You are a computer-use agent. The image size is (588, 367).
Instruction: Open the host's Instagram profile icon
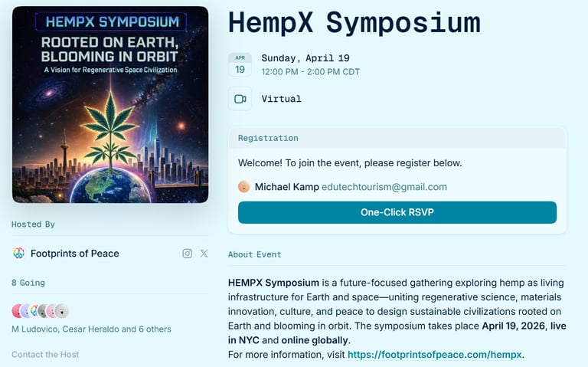pyautogui.click(x=188, y=254)
